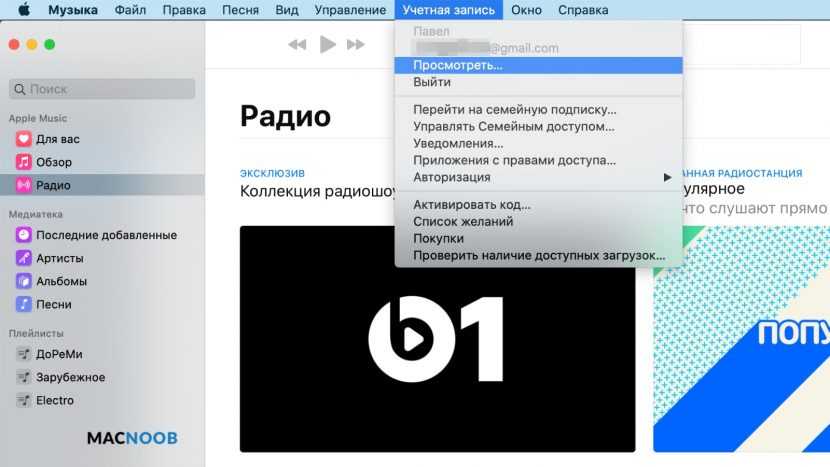830x467 pixels.
Task: Select the Радио broadcast icon in sidebar
Action: tap(23, 185)
